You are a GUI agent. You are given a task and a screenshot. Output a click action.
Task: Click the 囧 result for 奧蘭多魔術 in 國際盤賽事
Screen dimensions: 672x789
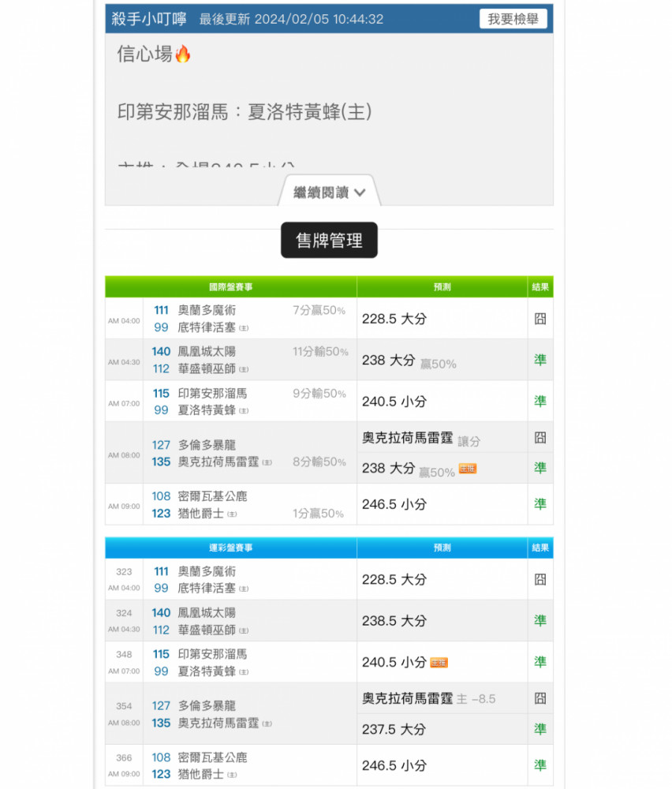coord(539,319)
